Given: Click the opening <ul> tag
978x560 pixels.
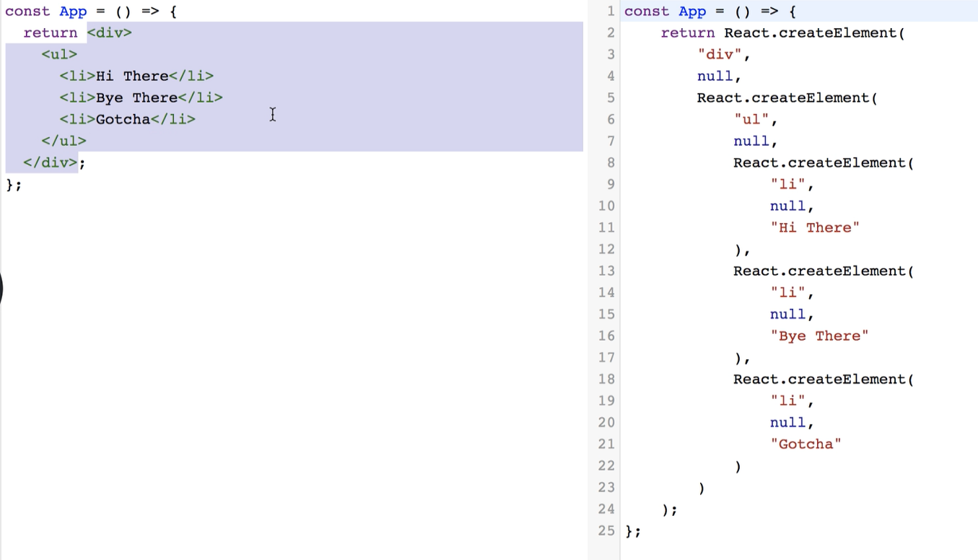Looking at the screenshot, I should click(x=59, y=54).
